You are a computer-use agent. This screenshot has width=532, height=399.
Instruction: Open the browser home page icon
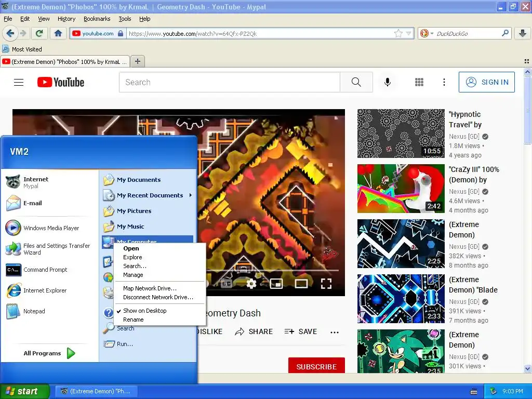[58, 33]
